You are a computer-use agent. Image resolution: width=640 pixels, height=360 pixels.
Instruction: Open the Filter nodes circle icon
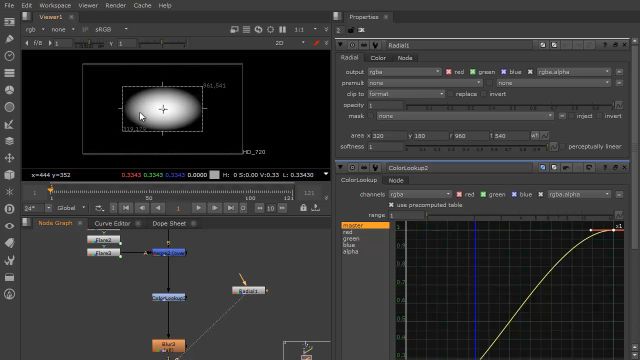point(9,107)
